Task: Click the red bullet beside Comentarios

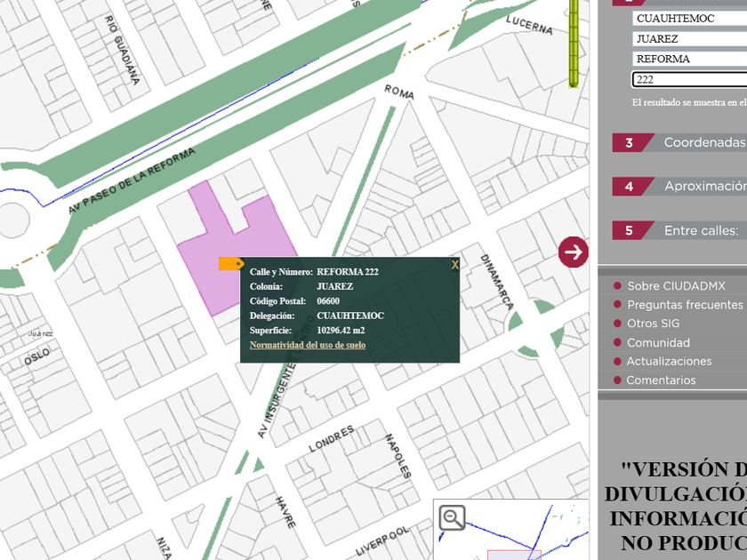Action: point(617,380)
